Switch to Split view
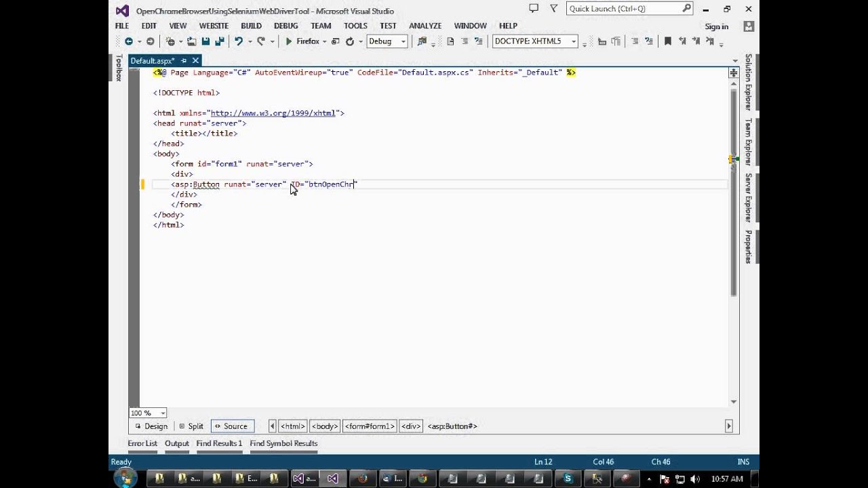Screen dimensions: 868x488 tap(191, 426)
